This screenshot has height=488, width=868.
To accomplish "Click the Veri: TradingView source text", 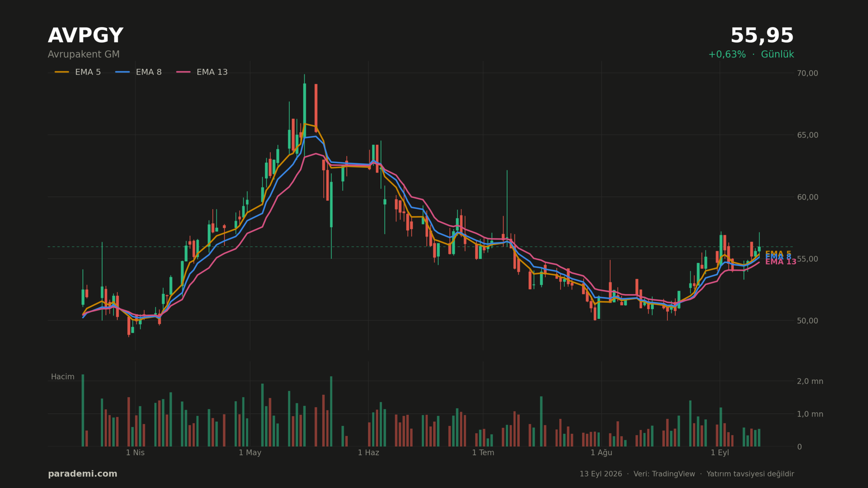I will click(x=664, y=474).
